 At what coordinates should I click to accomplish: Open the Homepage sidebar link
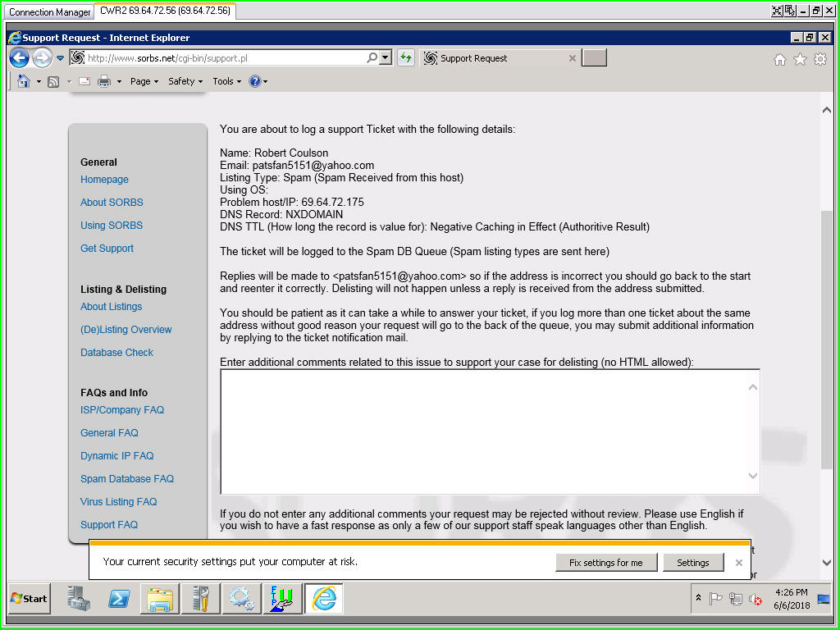(104, 180)
